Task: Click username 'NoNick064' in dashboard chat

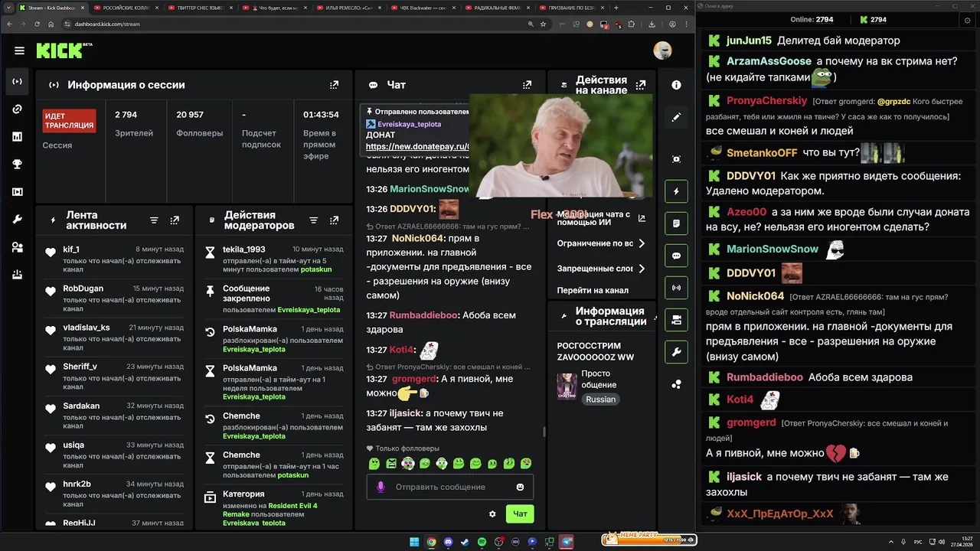Action: click(x=416, y=238)
